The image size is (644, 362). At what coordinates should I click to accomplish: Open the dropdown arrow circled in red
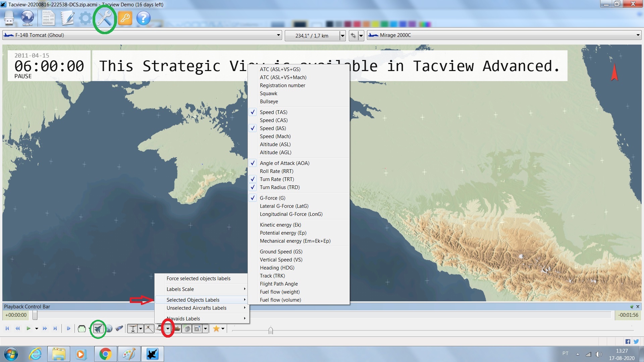point(168,329)
